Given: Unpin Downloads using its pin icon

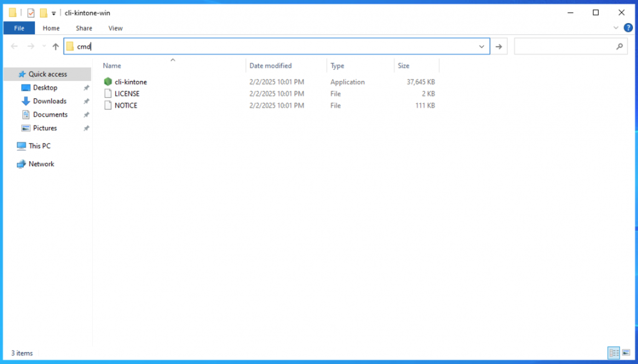Looking at the screenshot, I should (x=86, y=101).
